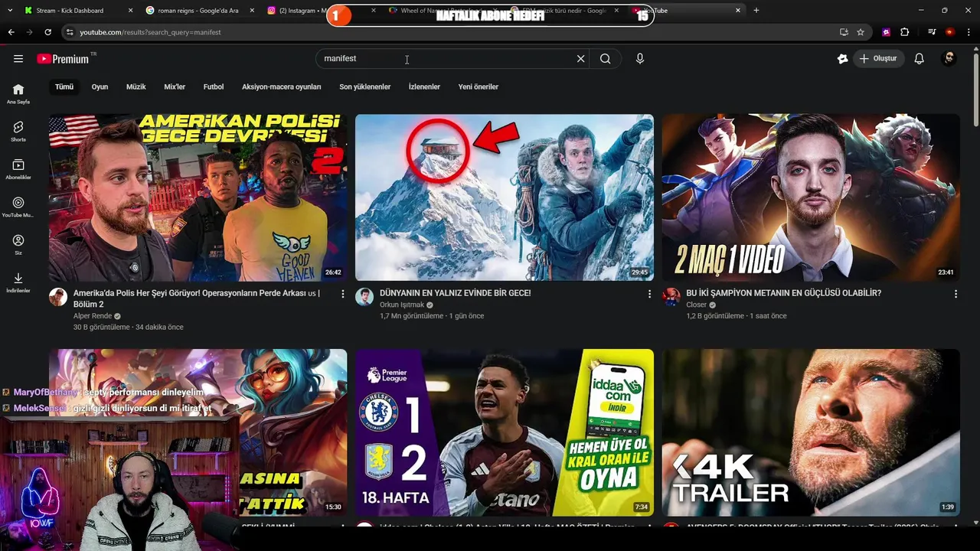
Task: Open the account avatar menu
Action: click(x=949, y=59)
